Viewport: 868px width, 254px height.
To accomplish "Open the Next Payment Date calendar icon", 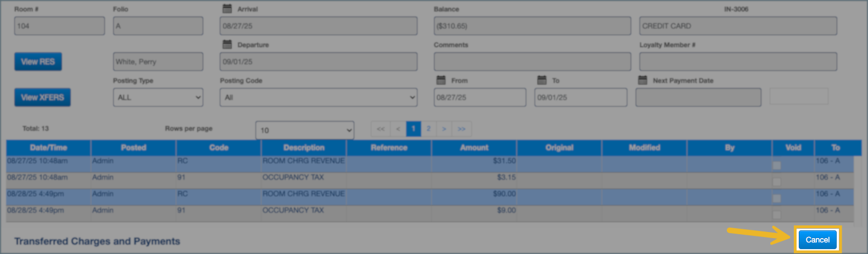I will pyautogui.click(x=643, y=80).
